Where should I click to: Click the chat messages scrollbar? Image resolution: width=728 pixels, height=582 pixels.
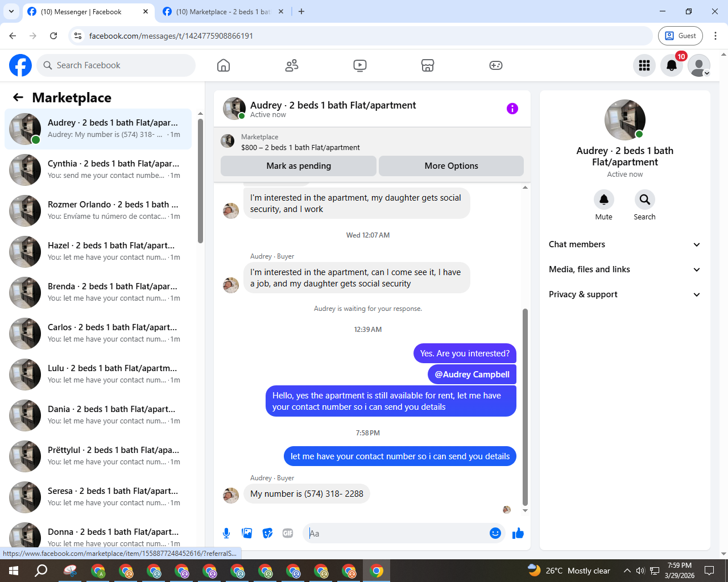(525, 406)
